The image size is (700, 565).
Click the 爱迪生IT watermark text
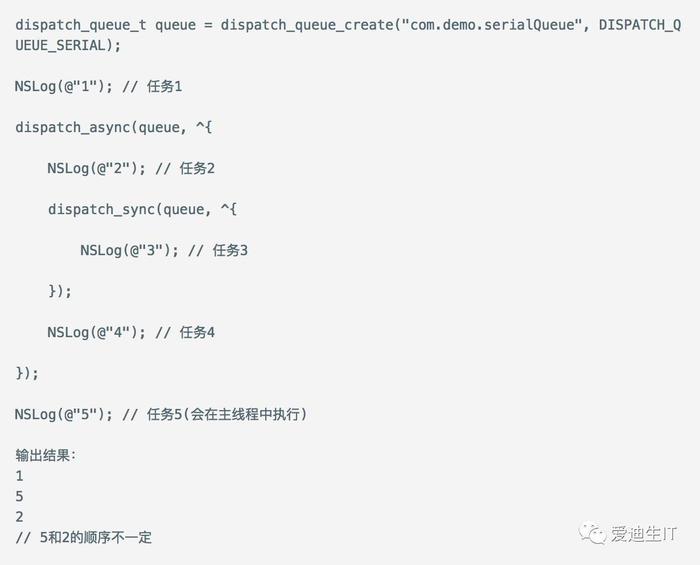[645, 534]
